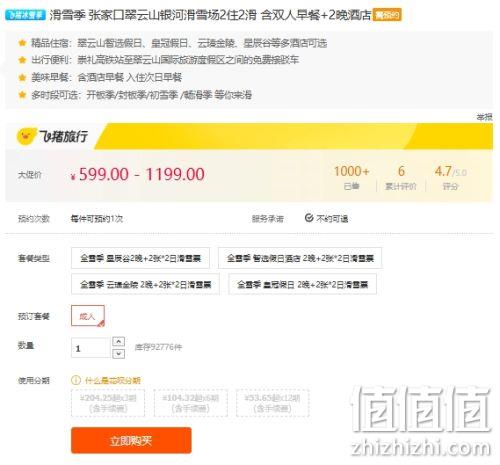Select the 皇冠假日 2晚 package option

[x=302, y=284]
